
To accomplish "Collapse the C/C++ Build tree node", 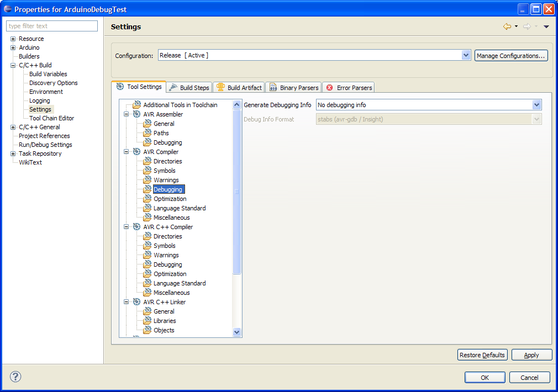I will 13,65.
